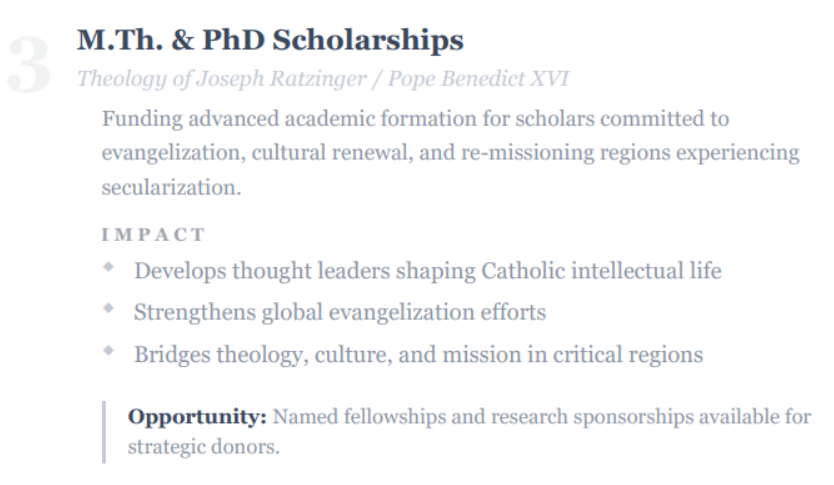Click the "M.Th. & PhD Scholarships" heading

[270, 40]
